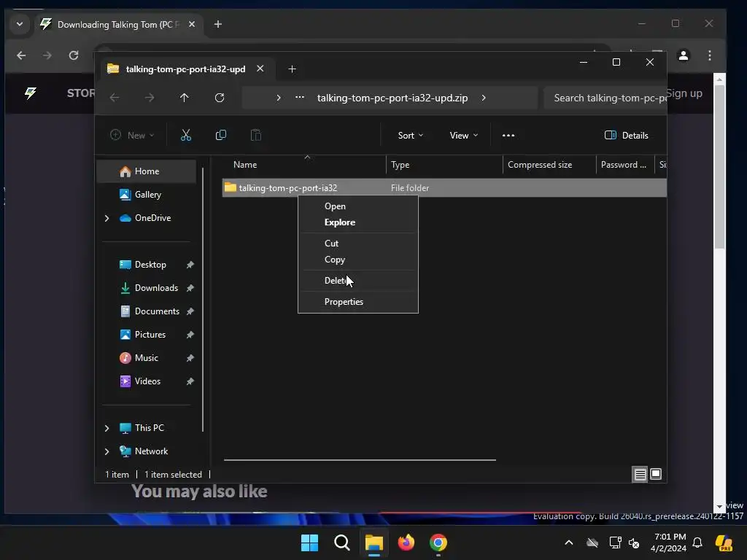Screen dimensions: 747x560
Task: Expand the This PC tree node
Action: (107, 428)
